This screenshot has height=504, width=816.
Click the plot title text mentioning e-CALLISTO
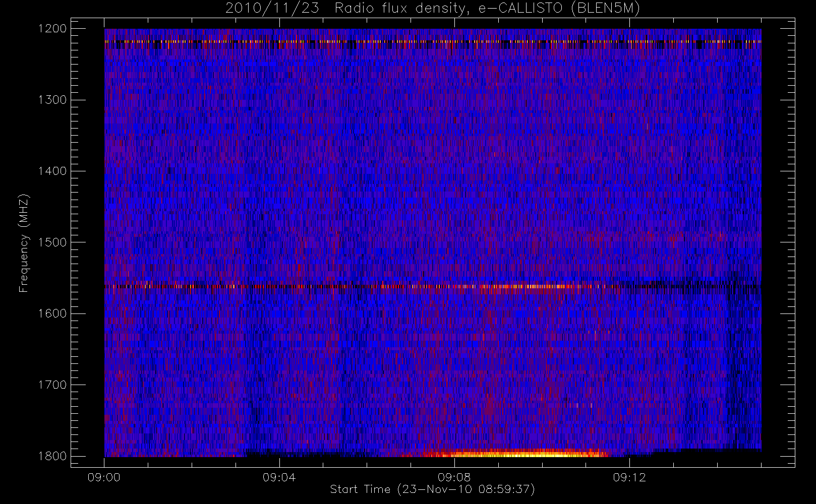click(433, 8)
